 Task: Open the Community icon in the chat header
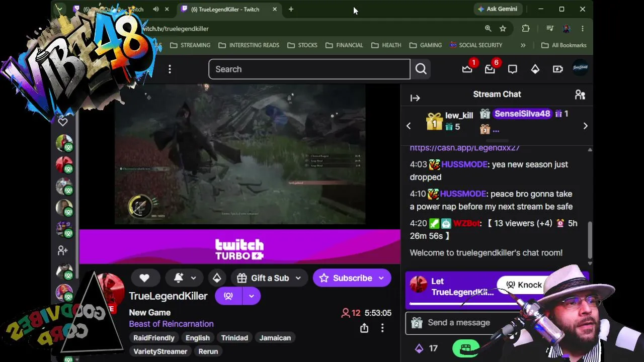[580, 95]
